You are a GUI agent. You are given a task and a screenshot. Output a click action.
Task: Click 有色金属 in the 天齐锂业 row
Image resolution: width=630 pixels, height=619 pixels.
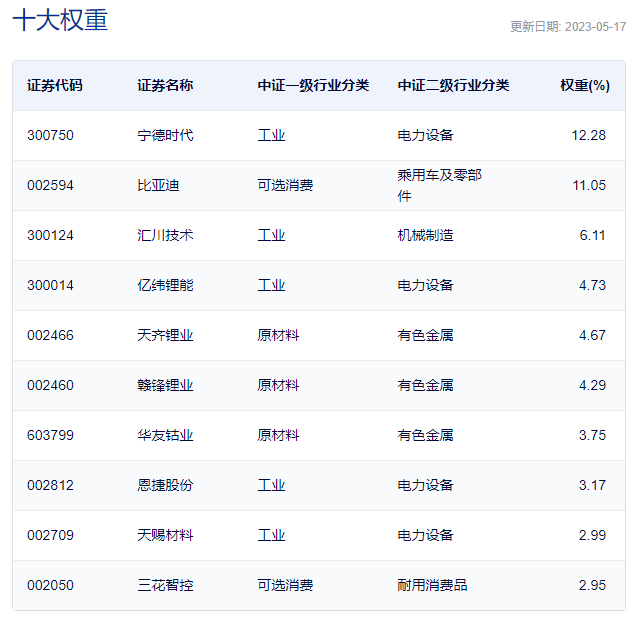[x=425, y=335]
